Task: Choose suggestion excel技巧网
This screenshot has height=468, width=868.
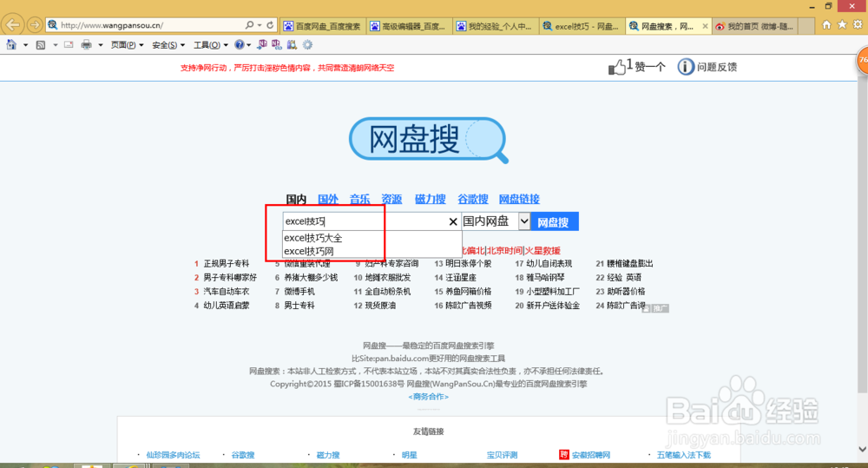Action: 372,251
